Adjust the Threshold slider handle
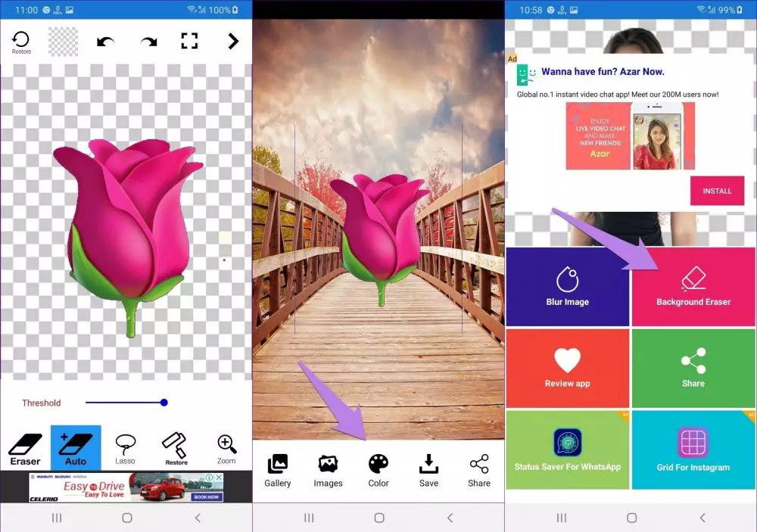This screenshot has height=532, width=757. pyautogui.click(x=164, y=403)
